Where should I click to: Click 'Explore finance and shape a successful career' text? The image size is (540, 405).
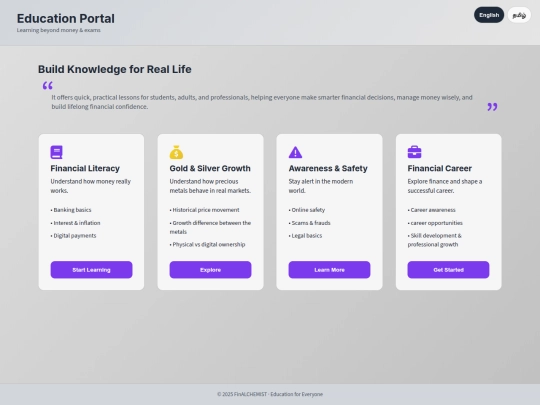click(x=445, y=186)
